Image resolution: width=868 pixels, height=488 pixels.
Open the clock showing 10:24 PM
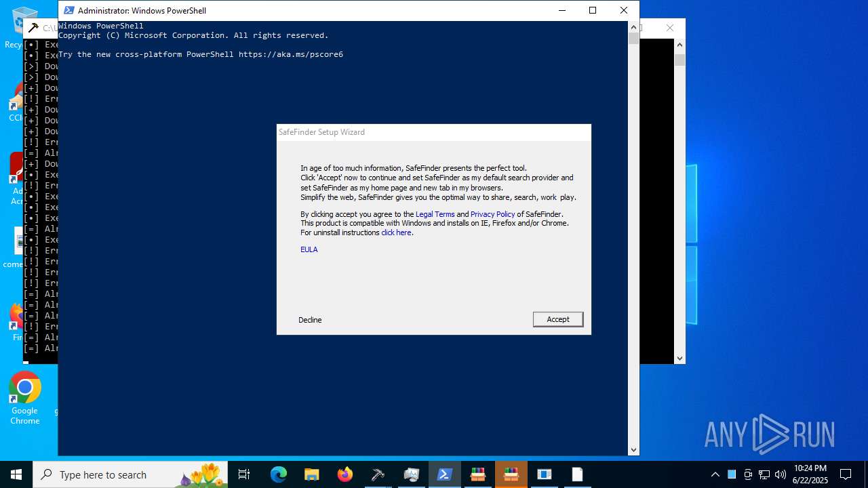(810, 474)
